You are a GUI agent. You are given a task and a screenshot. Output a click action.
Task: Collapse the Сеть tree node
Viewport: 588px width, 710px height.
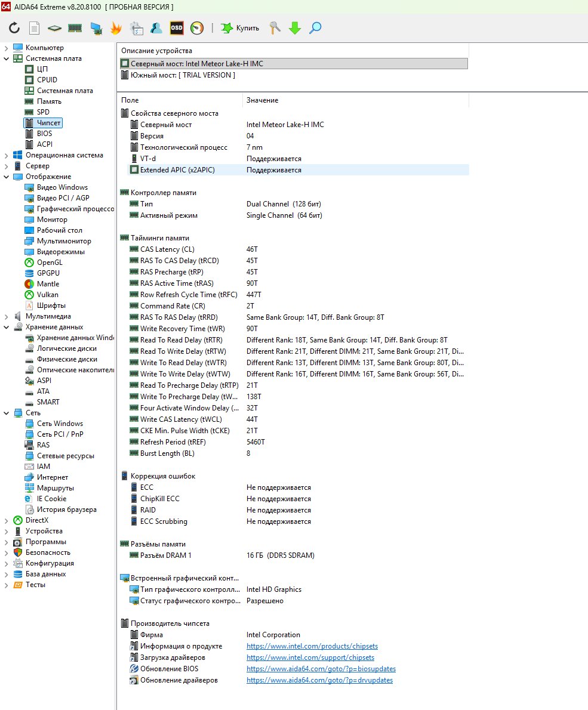click(7, 413)
